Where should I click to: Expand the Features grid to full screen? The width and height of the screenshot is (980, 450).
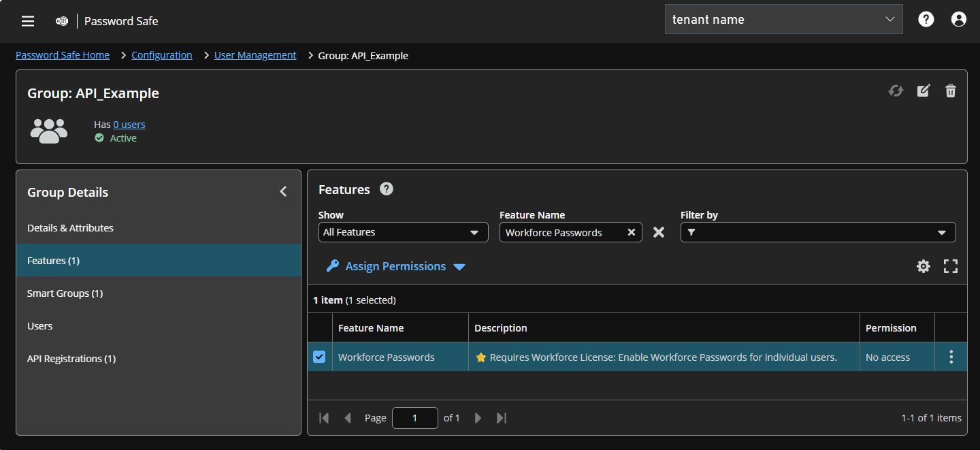pyautogui.click(x=951, y=266)
